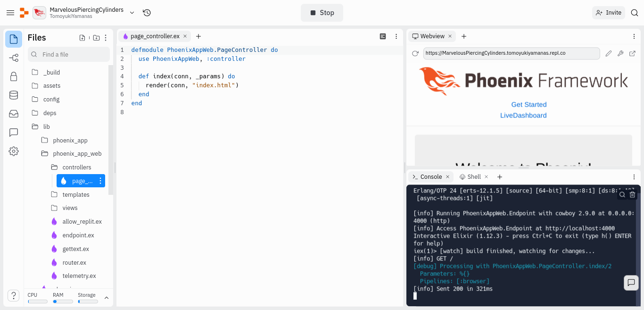Open the repl history clock icon
The height and width of the screenshot is (310, 644).
[x=147, y=13]
